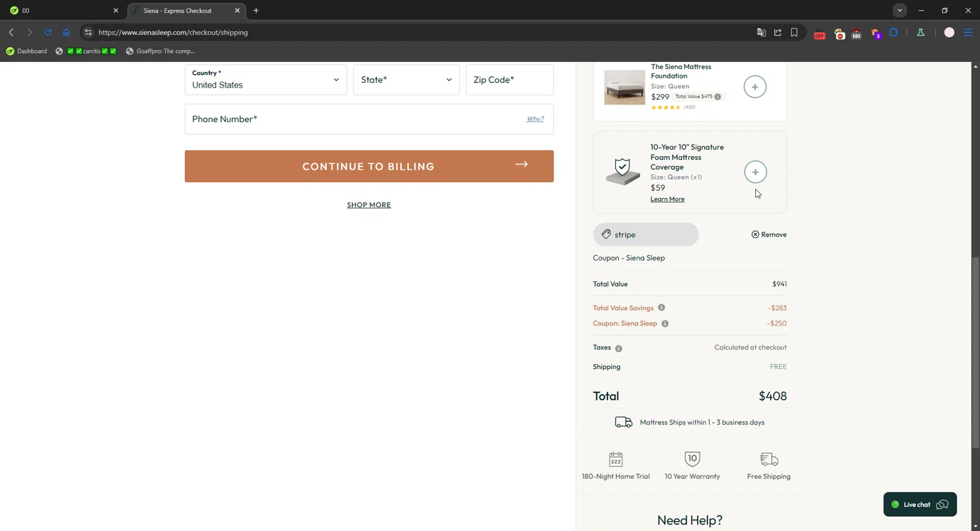Open the browser main menu icon
The image size is (980, 531).
click(x=968, y=32)
